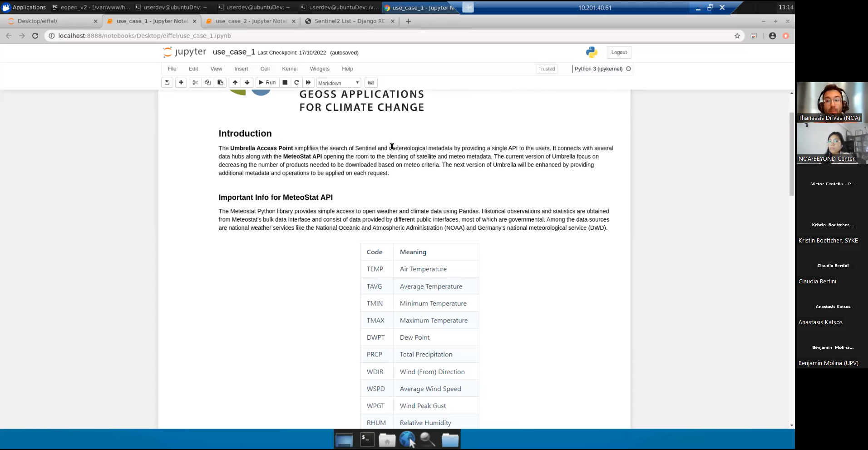Paste cells below using toolbar icon

[x=221, y=83]
